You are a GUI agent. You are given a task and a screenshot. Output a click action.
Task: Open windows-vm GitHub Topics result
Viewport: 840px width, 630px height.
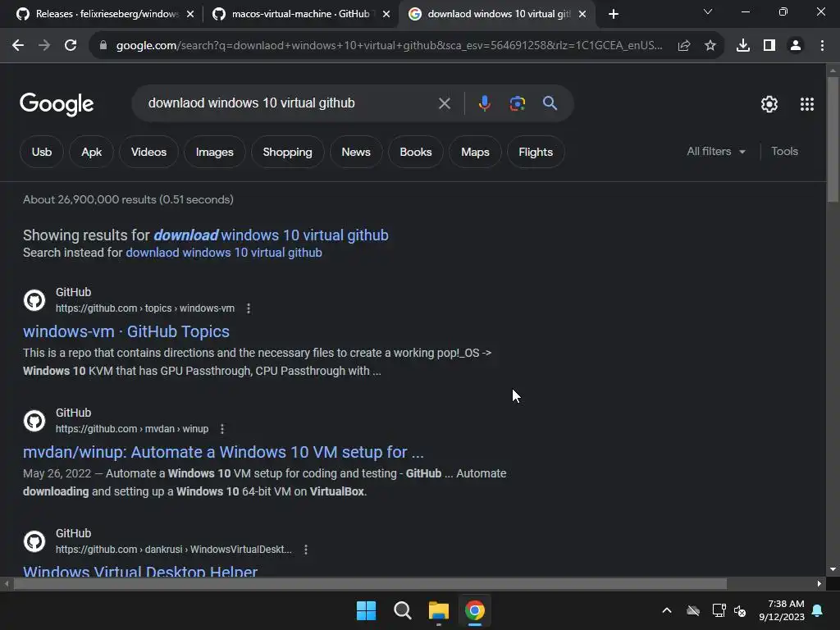point(126,331)
